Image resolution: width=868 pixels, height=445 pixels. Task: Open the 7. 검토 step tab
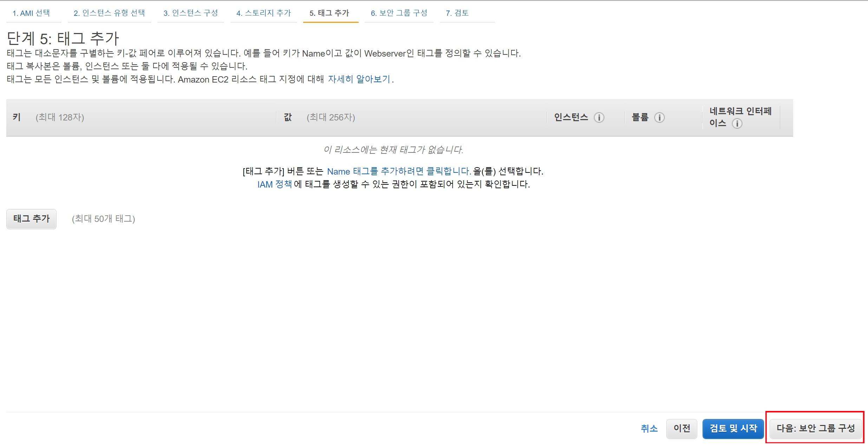457,13
